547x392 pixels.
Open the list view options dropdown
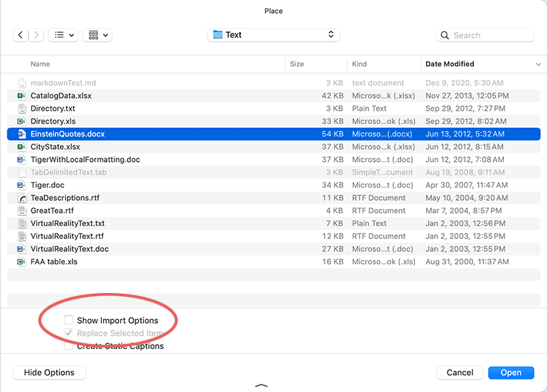tap(63, 35)
